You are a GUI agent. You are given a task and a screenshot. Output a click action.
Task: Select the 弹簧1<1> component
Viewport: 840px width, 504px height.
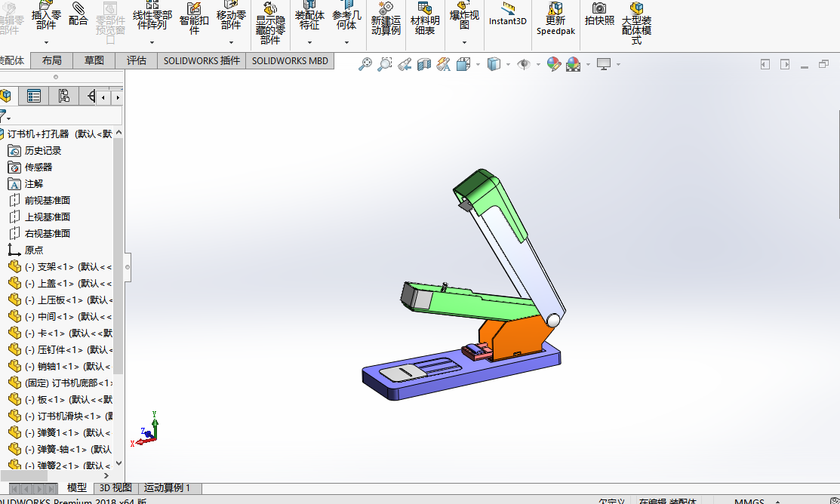60,433
